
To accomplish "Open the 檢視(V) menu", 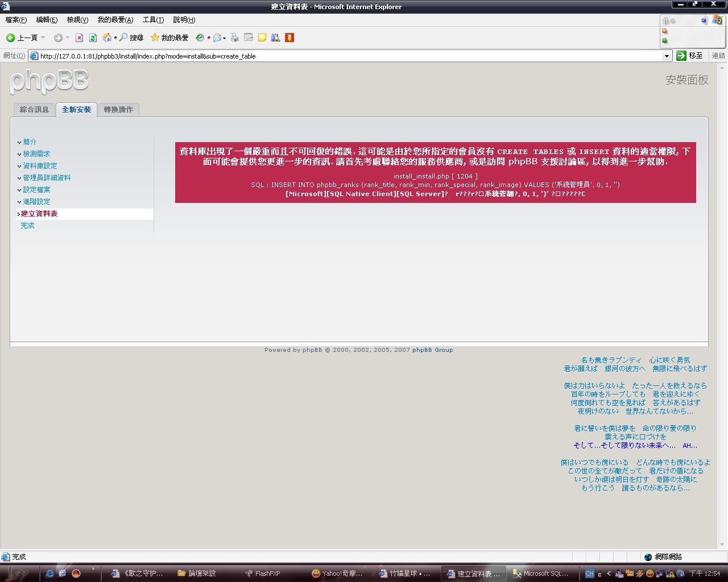I will [x=77, y=20].
